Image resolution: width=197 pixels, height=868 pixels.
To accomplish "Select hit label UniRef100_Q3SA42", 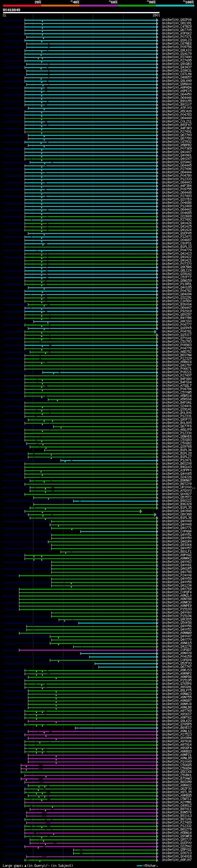I will click(x=177, y=162).
